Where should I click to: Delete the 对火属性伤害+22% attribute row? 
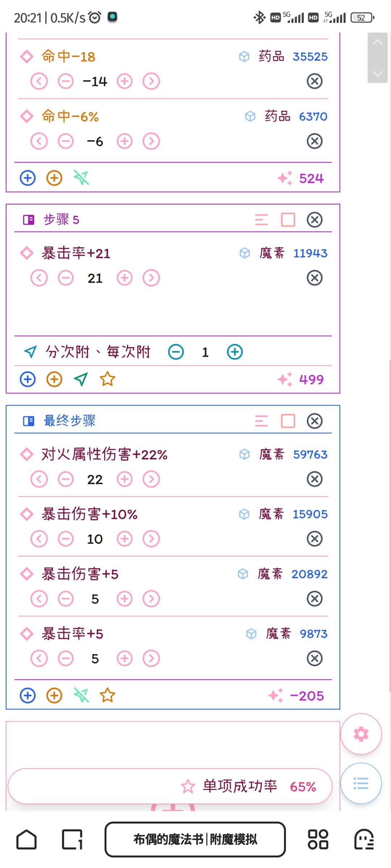(x=315, y=479)
